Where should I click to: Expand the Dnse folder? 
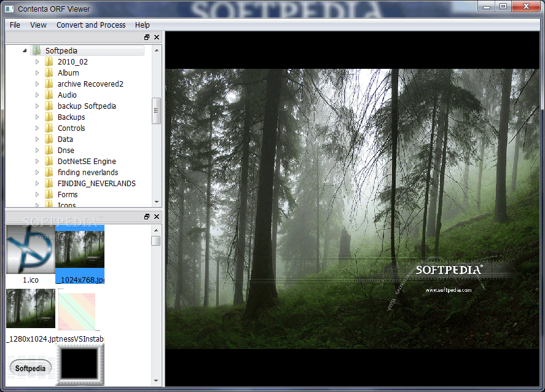[37, 151]
